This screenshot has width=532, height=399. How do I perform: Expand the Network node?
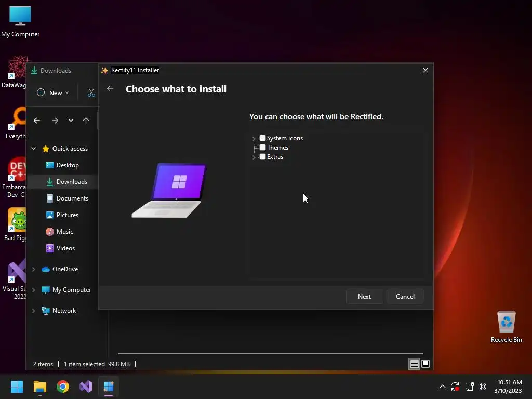34,311
